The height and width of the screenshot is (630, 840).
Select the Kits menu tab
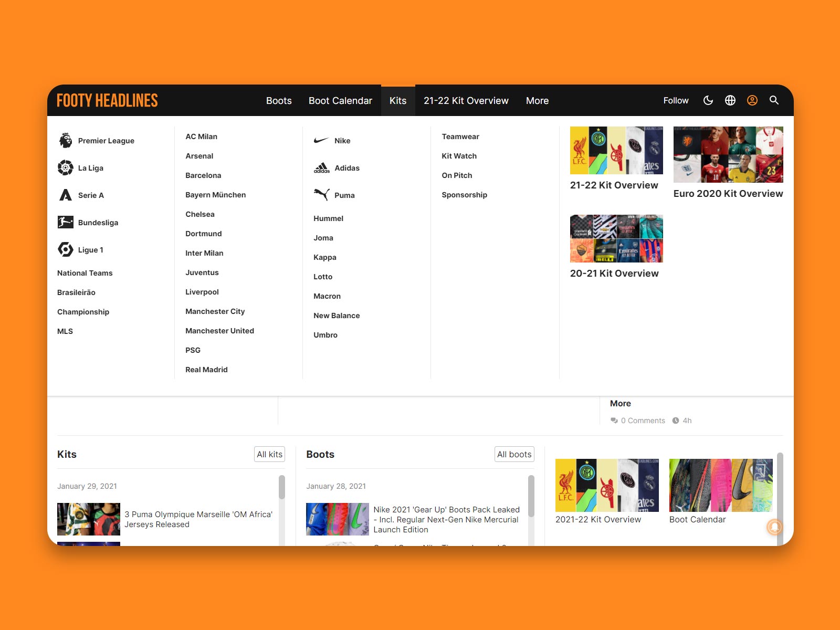[x=398, y=100]
